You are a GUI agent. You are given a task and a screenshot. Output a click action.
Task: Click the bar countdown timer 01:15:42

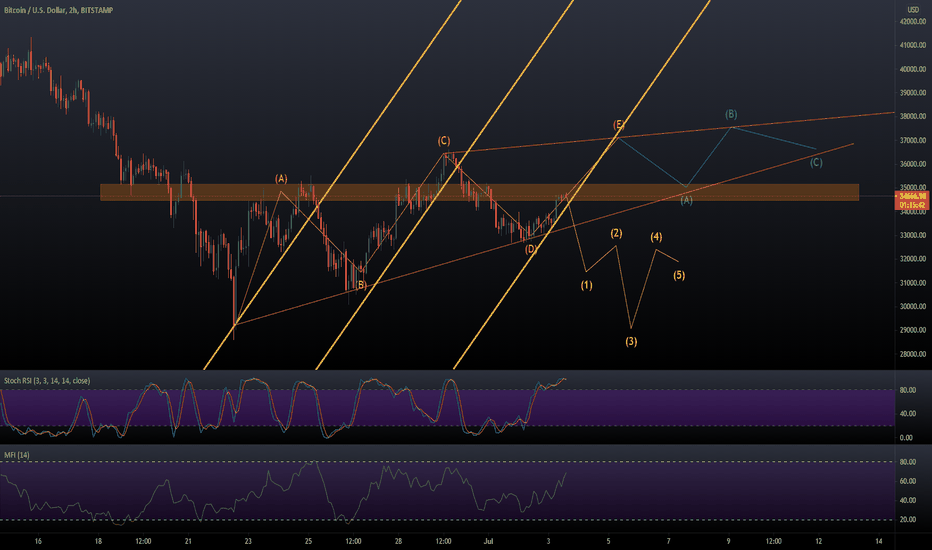[x=912, y=205]
